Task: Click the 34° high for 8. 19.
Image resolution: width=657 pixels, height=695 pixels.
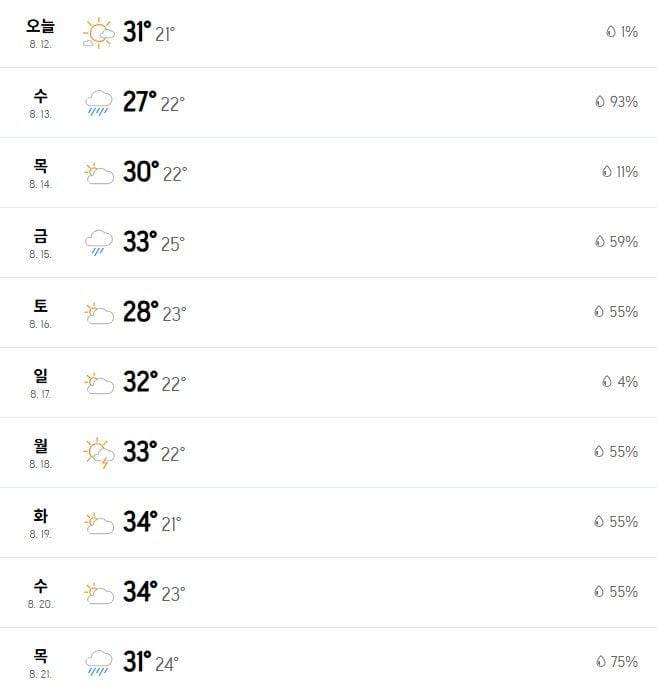Action: pos(141,521)
